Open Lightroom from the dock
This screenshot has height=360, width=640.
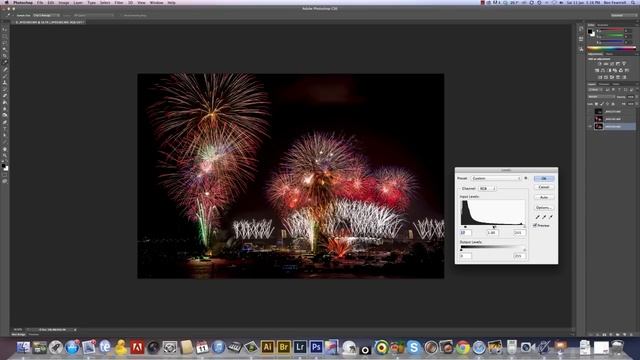(300, 347)
